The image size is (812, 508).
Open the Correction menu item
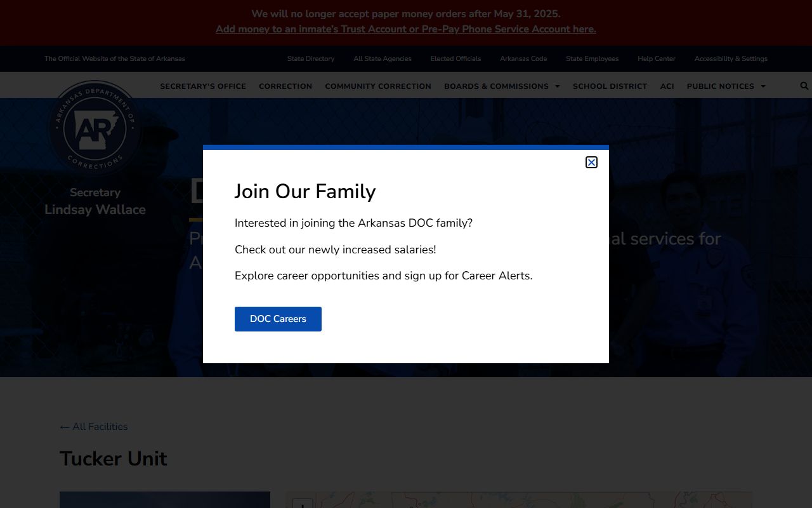pyautogui.click(x=285, y=86)
